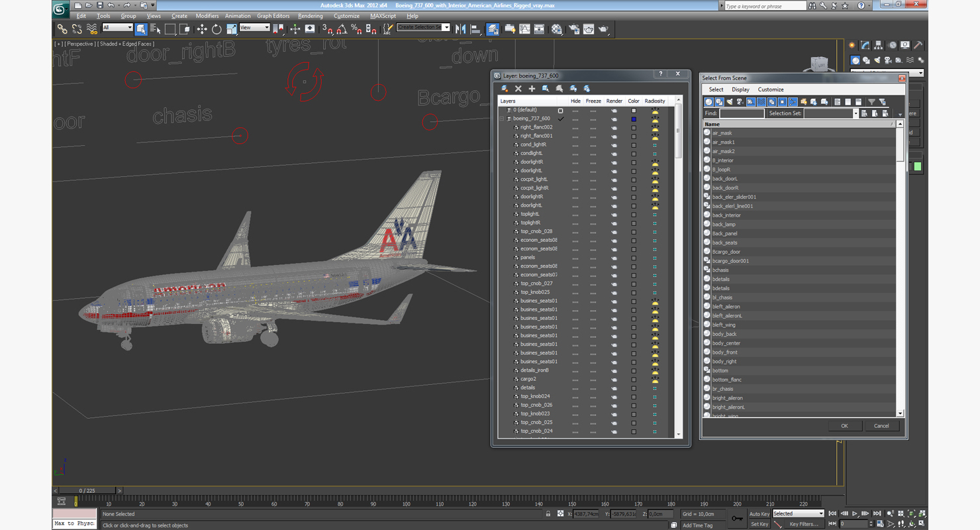Open Display menu in Select From Scene
The height and width of the screenshot is (530, 980).
[740, 89]
